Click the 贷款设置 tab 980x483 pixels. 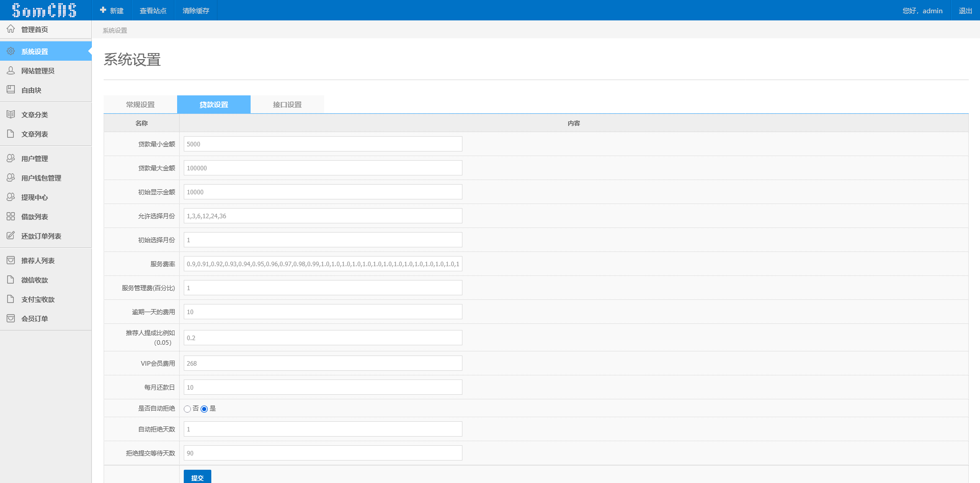[x=213, y=105]
